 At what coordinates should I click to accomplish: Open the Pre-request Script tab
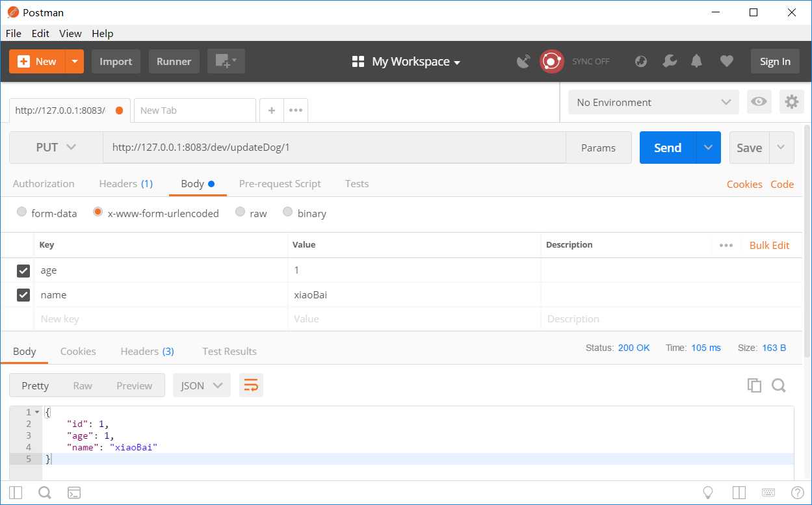[x=280, y=184]
